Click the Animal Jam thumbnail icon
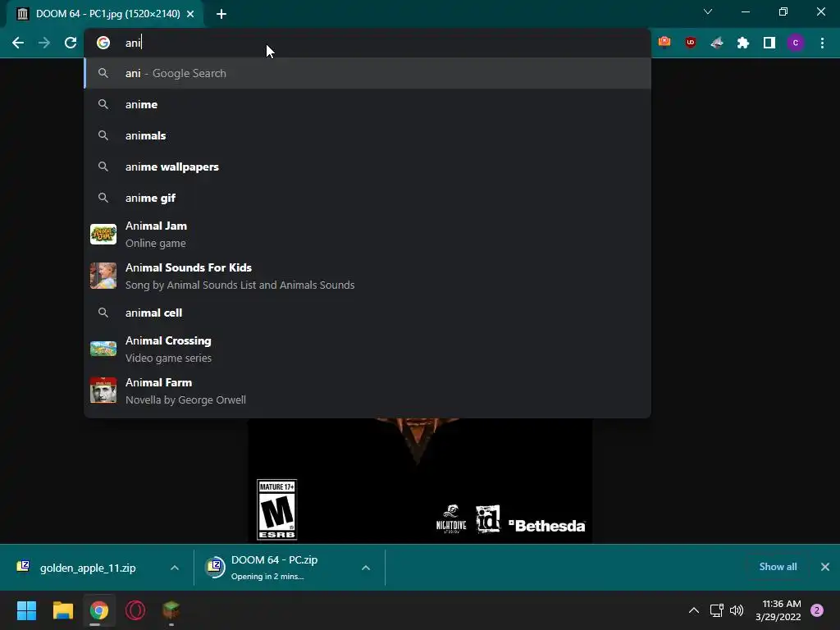 tap(103, 234)
